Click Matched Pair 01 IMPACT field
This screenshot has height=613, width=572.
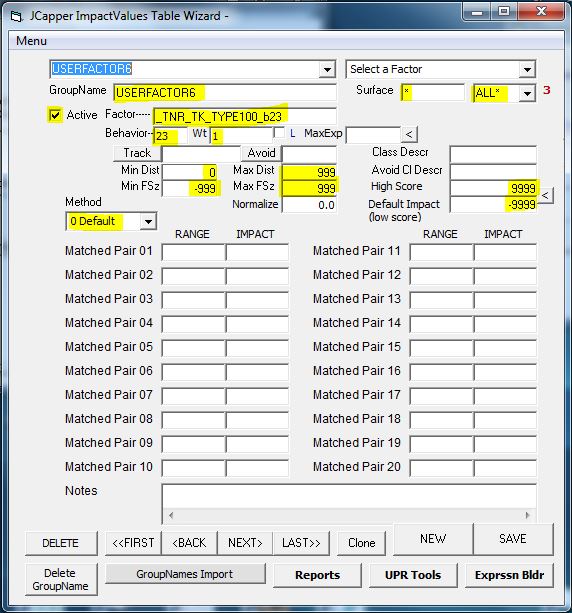pos(257,252)
